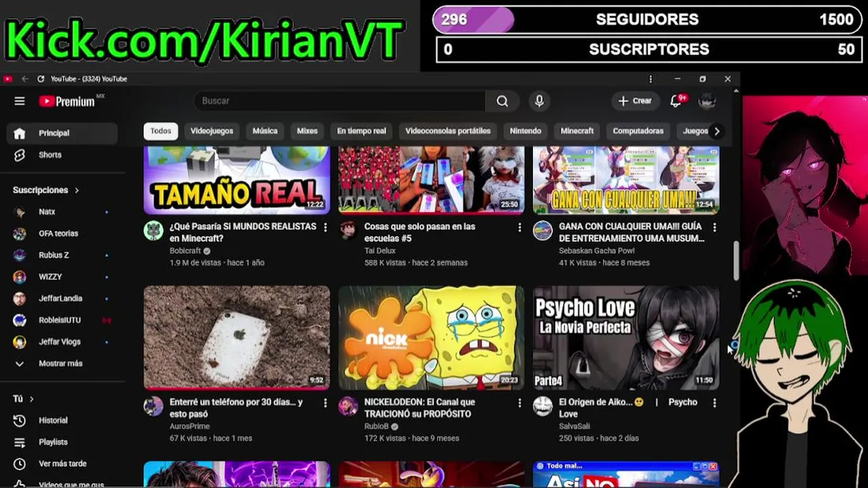Viewport: 868px width, 488px height.
Task: Open options for NICKELODEON video
Action: 519,403
